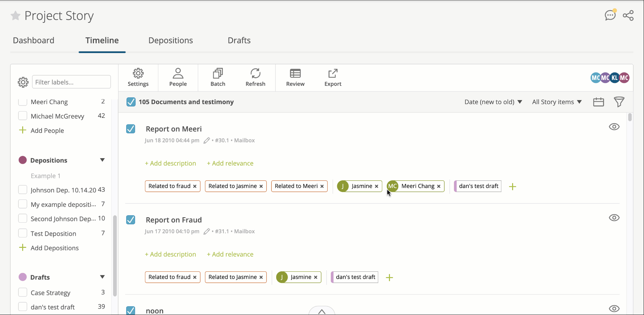Open the Review tool

[x=295, y=78]
